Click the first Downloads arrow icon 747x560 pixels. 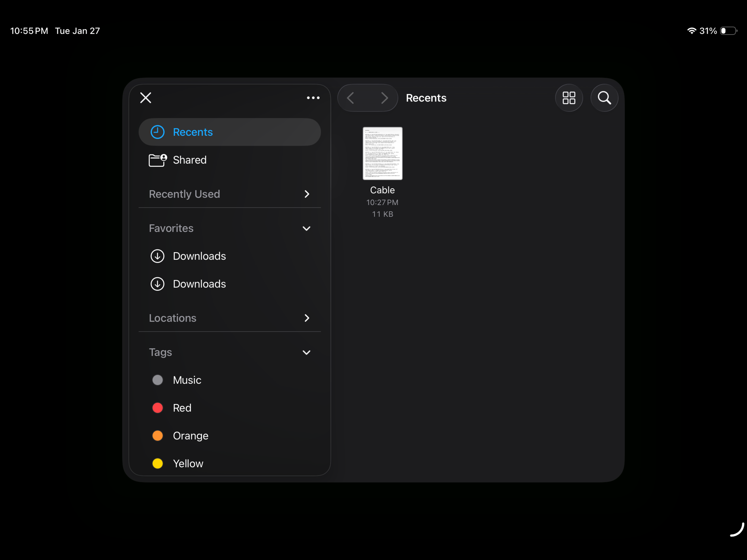[157, 256]
